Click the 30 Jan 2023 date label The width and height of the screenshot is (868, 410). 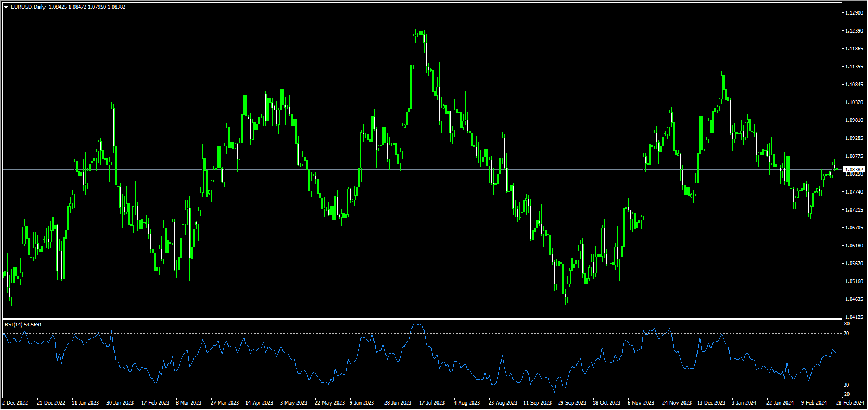pos(120,403)
